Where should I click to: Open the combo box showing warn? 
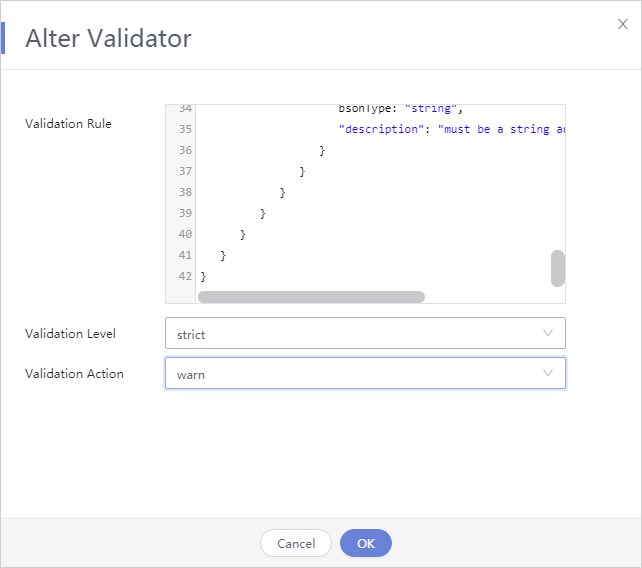365,373
